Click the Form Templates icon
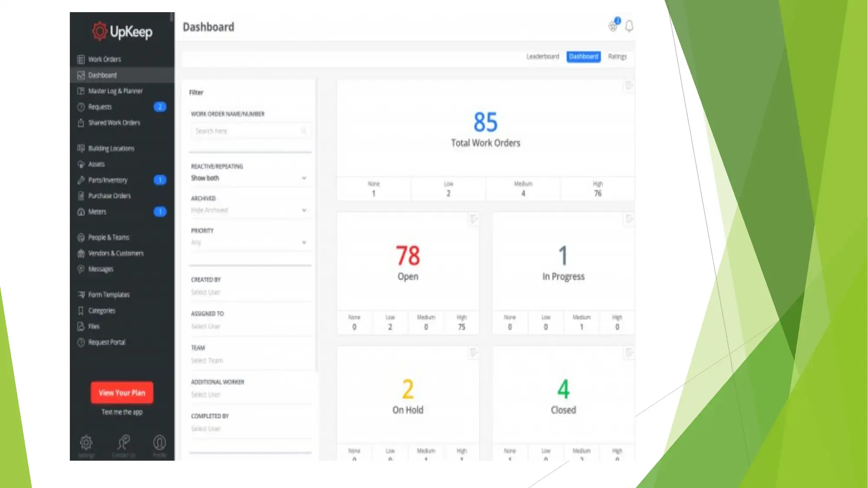Viewport: 868px width, 488px height. tap(81, 295)
